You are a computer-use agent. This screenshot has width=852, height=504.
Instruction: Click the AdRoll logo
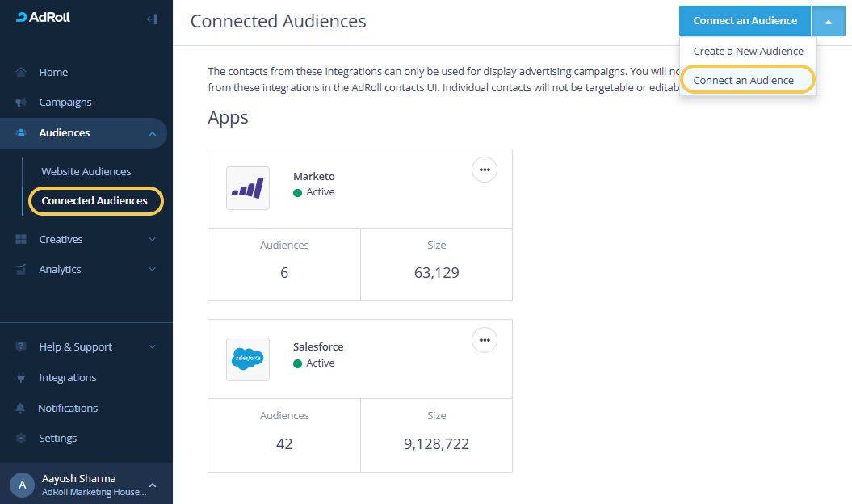(x=44, y=18)
